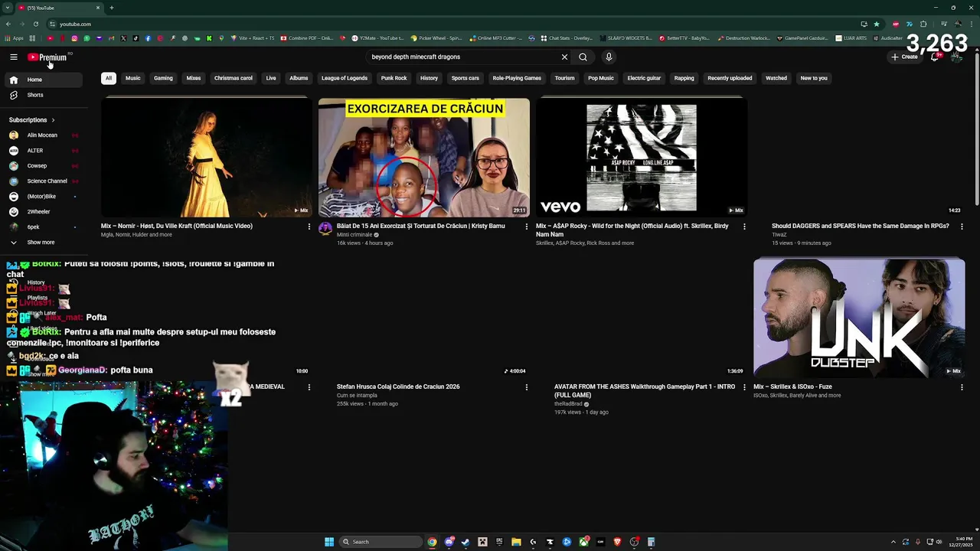Open the Apps bookmarks shortcut
The height and width of the screenshot is (551, 980).
coord(14,38)
